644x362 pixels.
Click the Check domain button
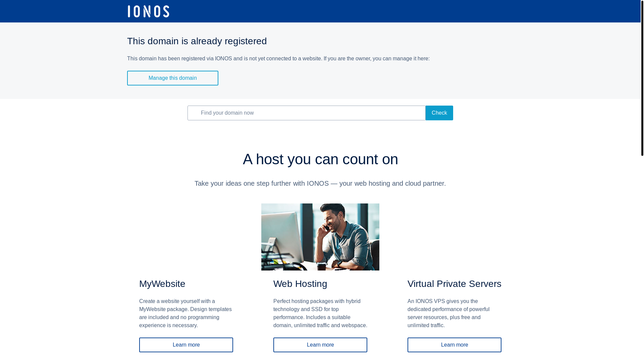point(439,113)
